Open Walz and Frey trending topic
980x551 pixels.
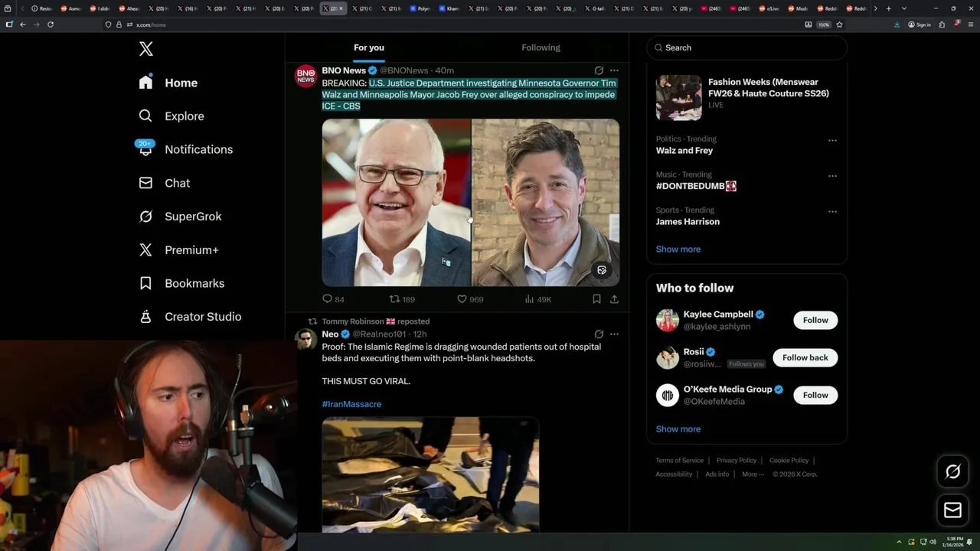point(684,151)
